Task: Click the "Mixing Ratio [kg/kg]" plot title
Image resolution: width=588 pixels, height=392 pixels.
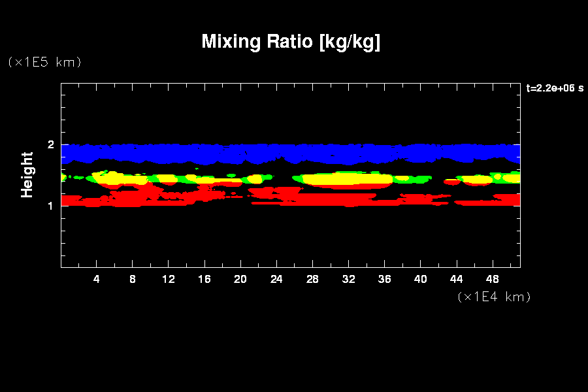Action: pyautogui.click(x=291, y=42)
